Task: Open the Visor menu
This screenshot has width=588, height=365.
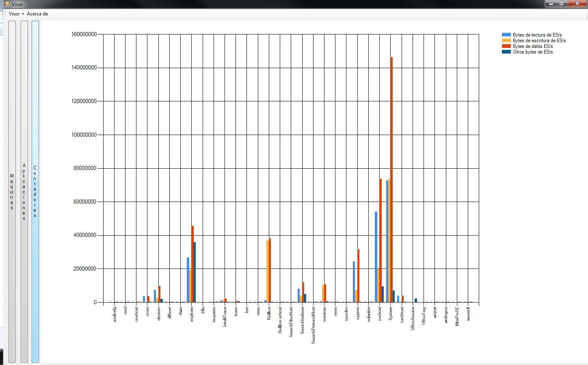Action: point(16,14)
